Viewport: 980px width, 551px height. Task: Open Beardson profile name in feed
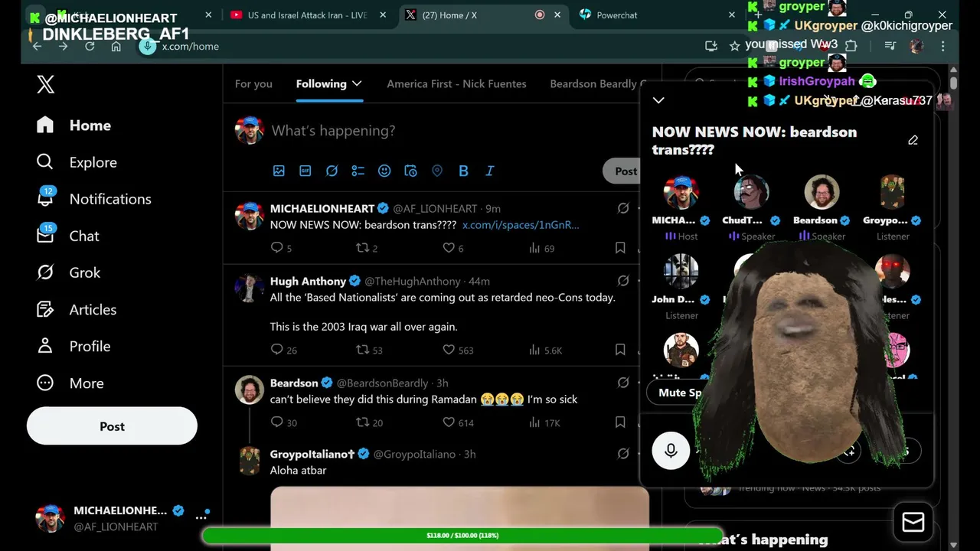tap(294, 383)
